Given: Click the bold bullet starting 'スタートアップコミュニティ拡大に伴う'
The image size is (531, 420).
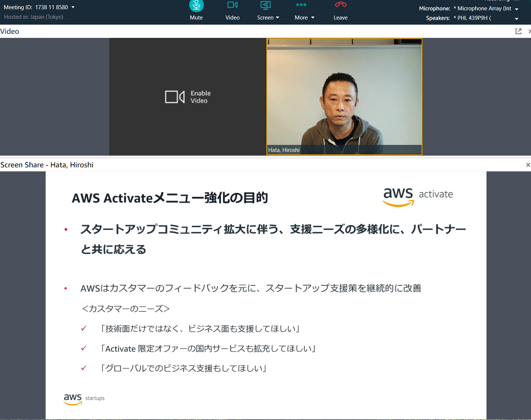Looking at the screenshot, I should [x=273, y=239].
